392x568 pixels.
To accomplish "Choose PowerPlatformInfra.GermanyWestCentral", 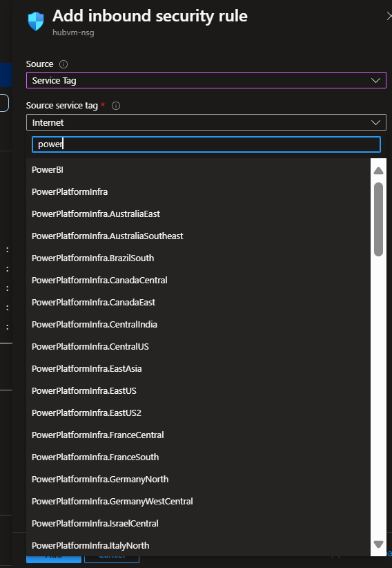I will [198, 501].
